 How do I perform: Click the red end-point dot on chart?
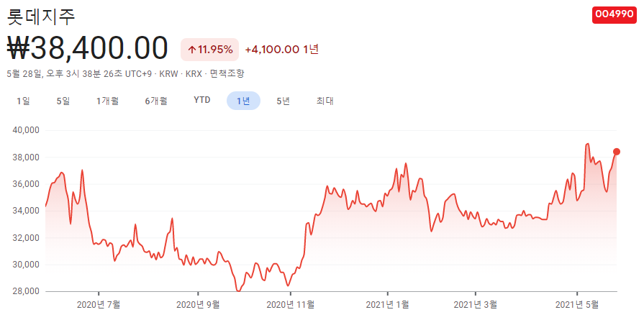(x=617, y=152)
